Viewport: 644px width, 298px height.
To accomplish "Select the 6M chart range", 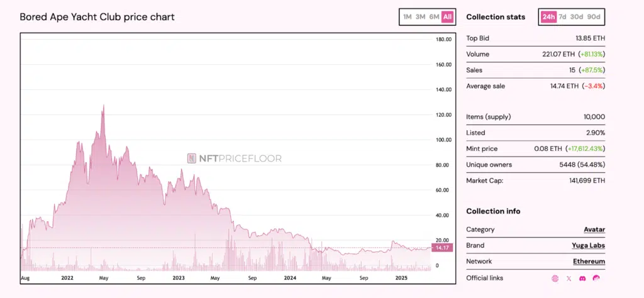I will [434, 17].
